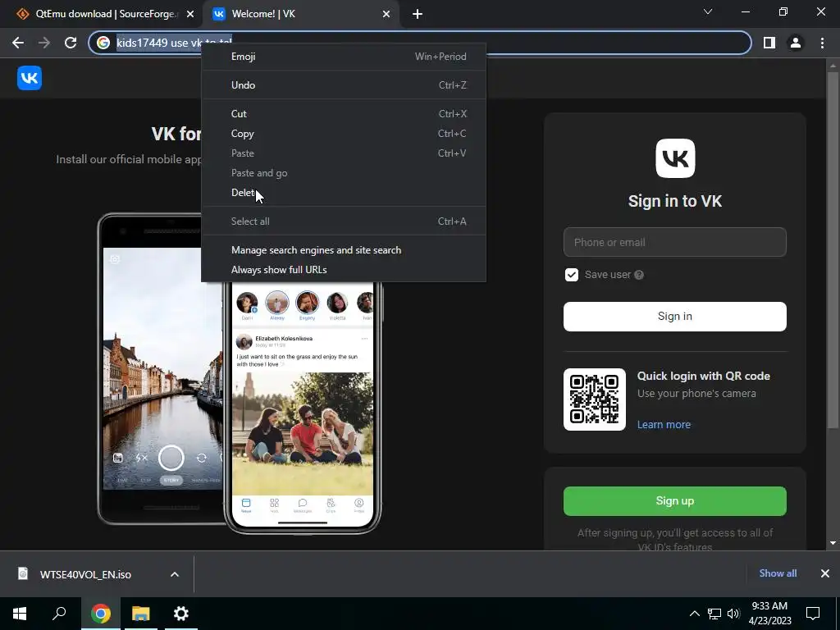
Task: Open the Windows Start menu
Action: 20,614
